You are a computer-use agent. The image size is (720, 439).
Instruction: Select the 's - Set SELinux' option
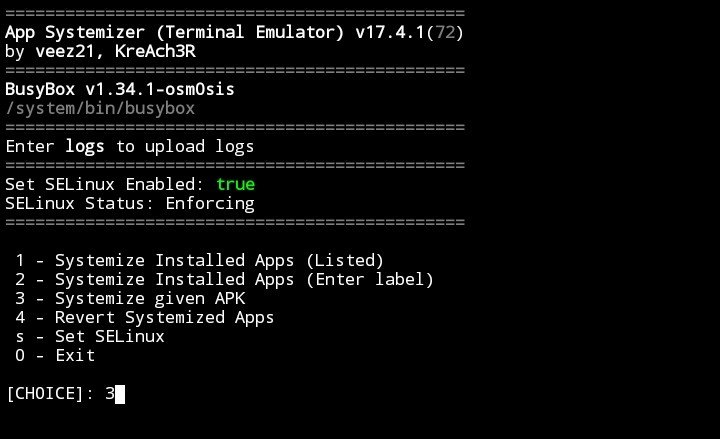(x=90, y=337)
